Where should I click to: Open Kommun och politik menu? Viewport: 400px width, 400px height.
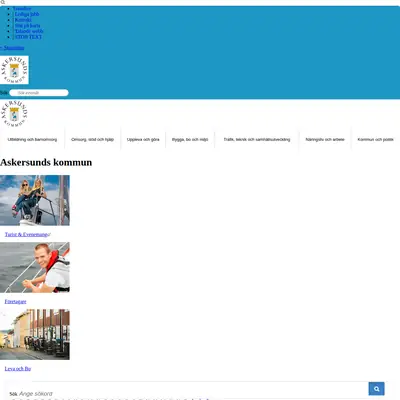click(376, 139)
